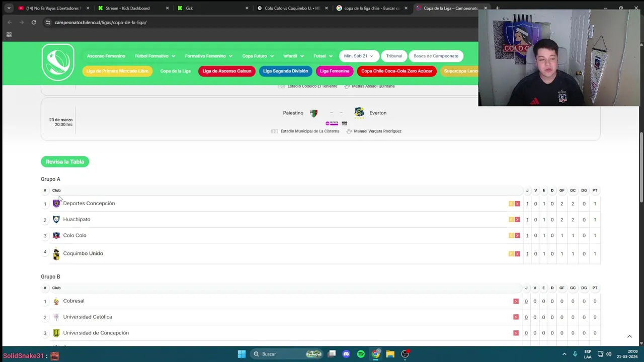Expand the Min. Sub 21 dropdown
This screenshot has height=362, width=644.
[x=359, y=56]
